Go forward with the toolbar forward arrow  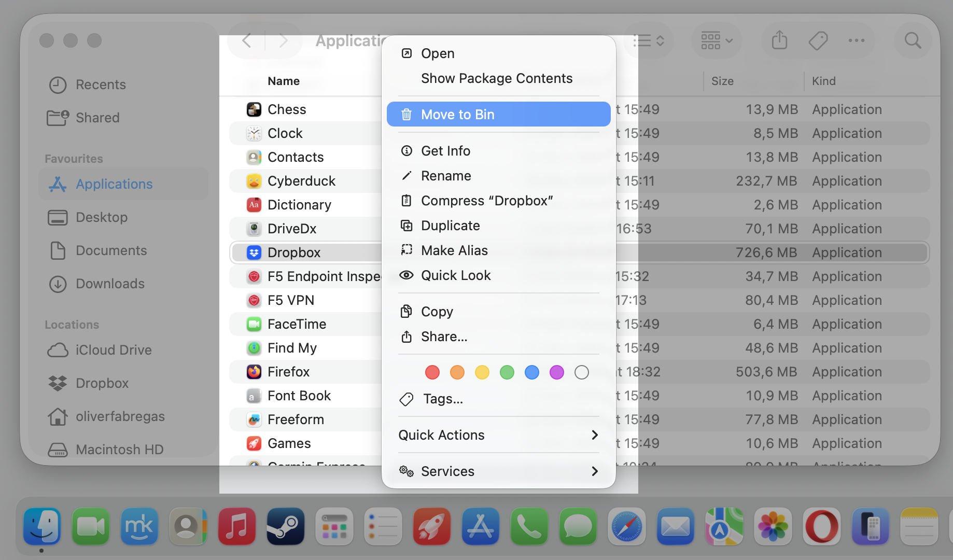click(283, 40)
